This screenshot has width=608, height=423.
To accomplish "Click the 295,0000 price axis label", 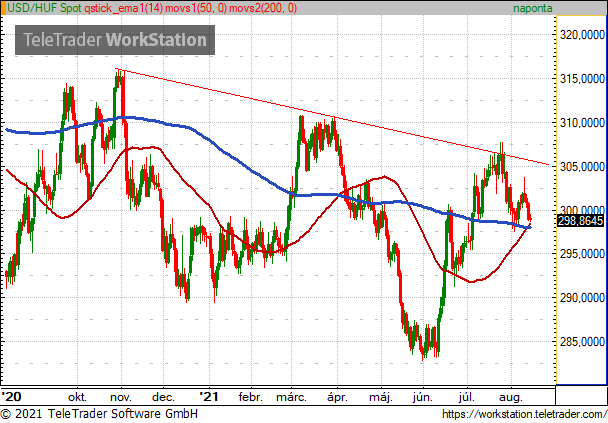I will tap(582, 254).
